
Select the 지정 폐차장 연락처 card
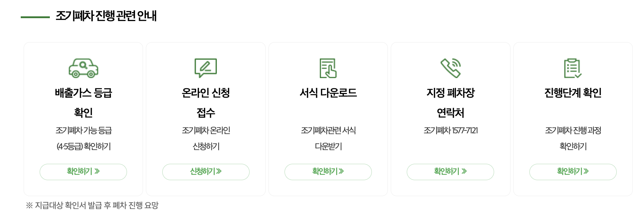click(451, 119)
